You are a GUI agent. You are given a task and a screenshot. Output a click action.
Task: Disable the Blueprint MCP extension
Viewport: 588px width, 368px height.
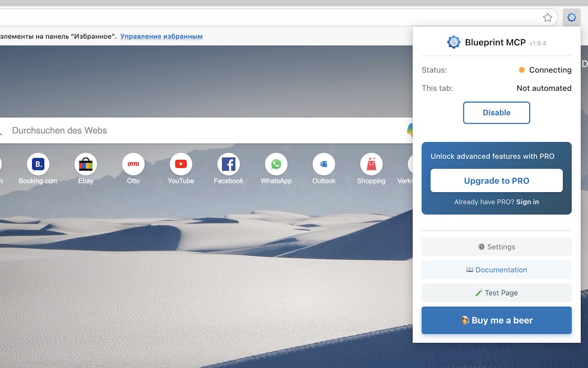497,113
